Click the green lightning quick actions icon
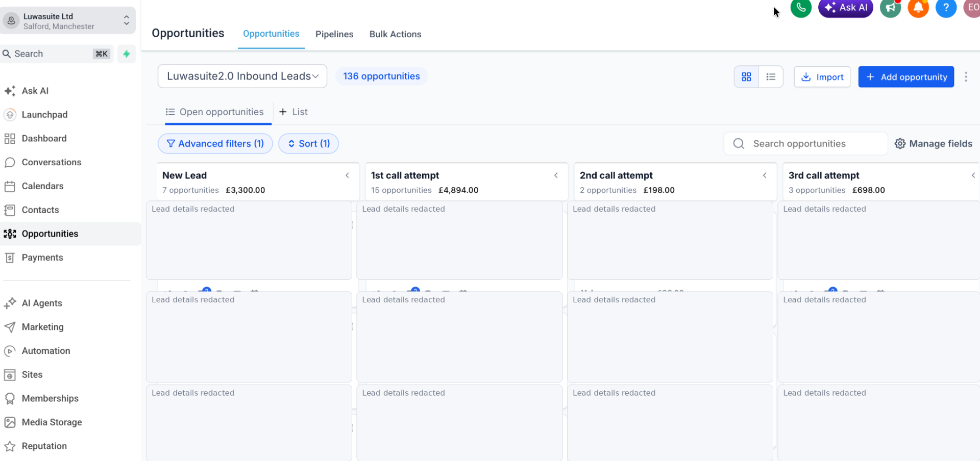 pos(126,54)
